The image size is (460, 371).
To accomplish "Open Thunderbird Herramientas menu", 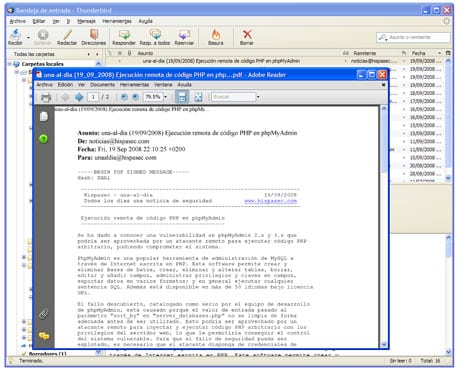I will [x=117, y=21].
